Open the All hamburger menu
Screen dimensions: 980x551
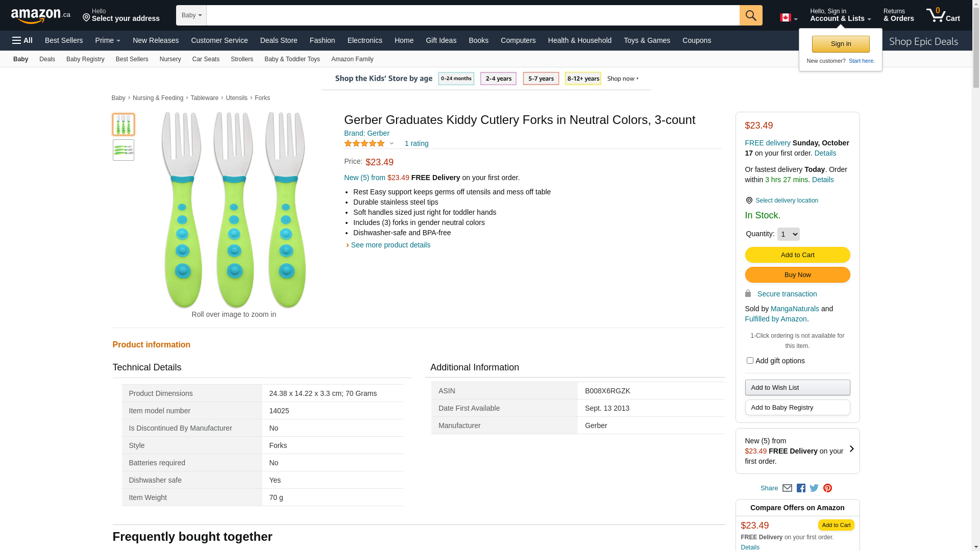[22, 40]
